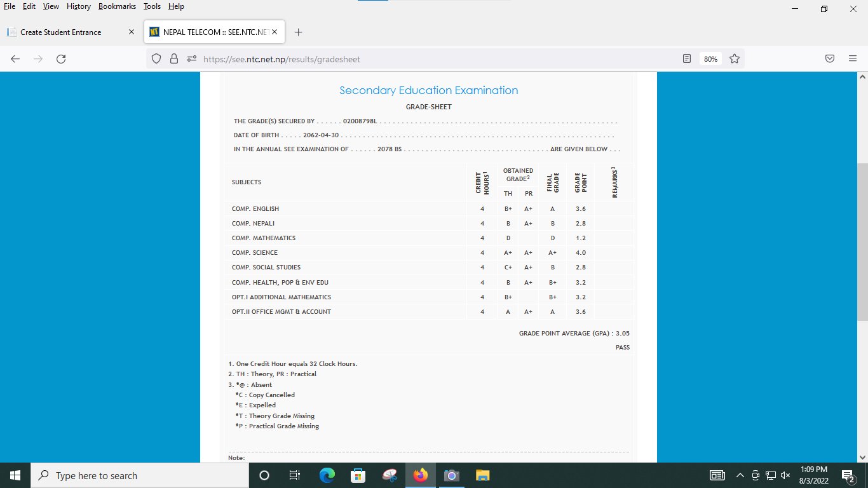The height and width of the screenshot is (488, 868).
Task: Open tracking protection shield panel
Action: click(x=156, y=59)
